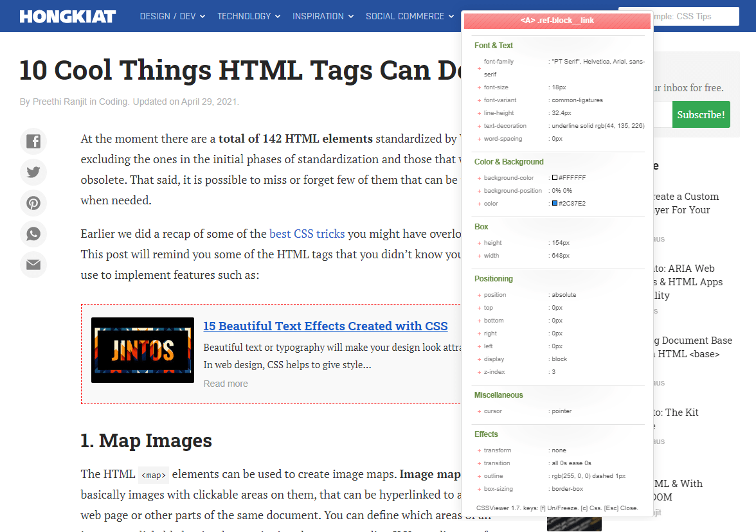Share the article on Twitter
This screenshot has height=532, width=756.
tap(33, 172)
